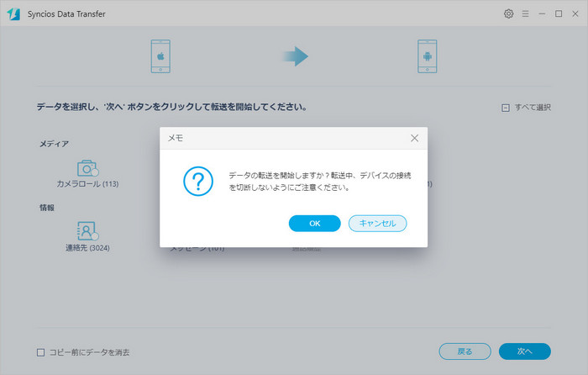Minimize the Syncios Data Transfer window
588x375 pixels.
pyautogui.click(x=542, y=14)
